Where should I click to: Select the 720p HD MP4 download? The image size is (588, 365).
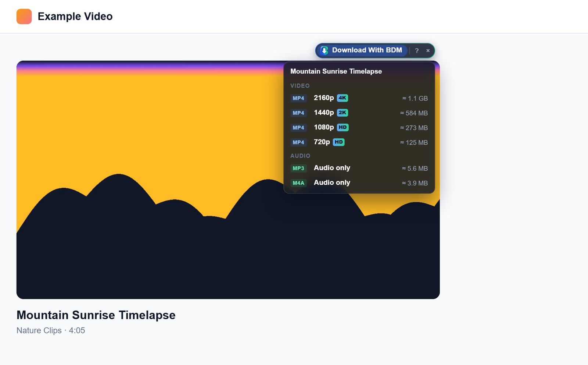[x=359, y=142]
